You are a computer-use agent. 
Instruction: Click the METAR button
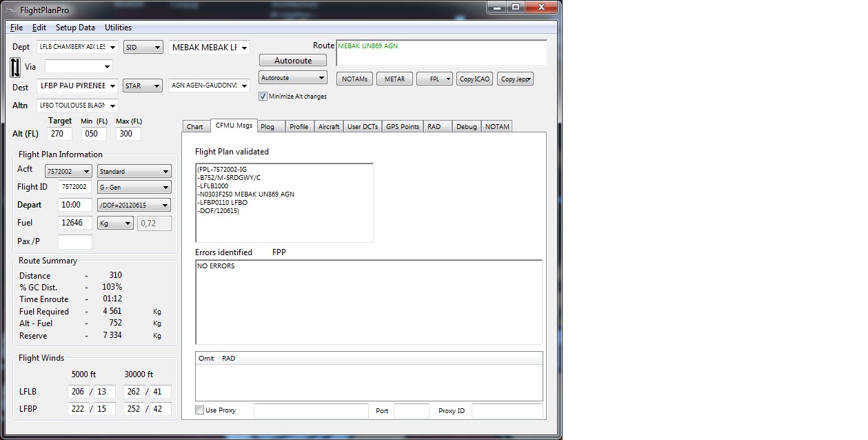(x=395, y=79)
